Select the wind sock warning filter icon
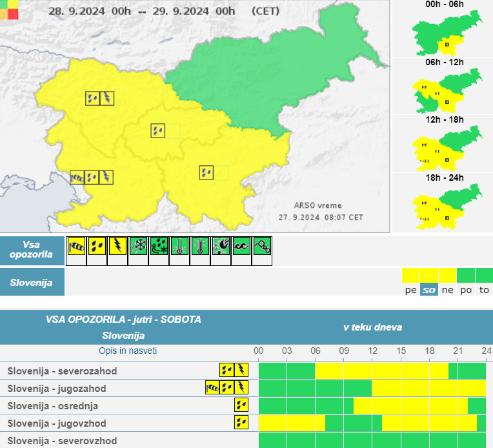 click(77, 246)
